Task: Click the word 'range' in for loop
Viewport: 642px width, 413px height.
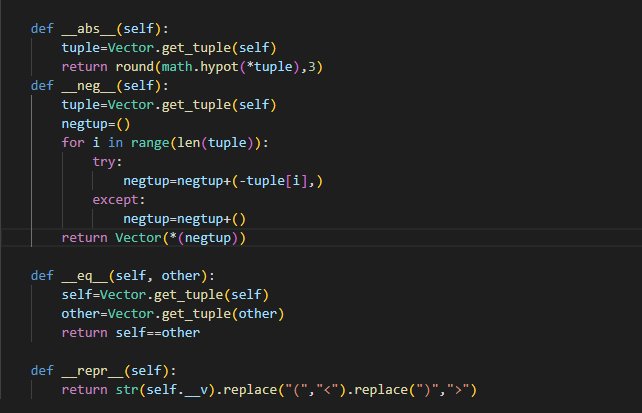Action: tap(150, 142)
